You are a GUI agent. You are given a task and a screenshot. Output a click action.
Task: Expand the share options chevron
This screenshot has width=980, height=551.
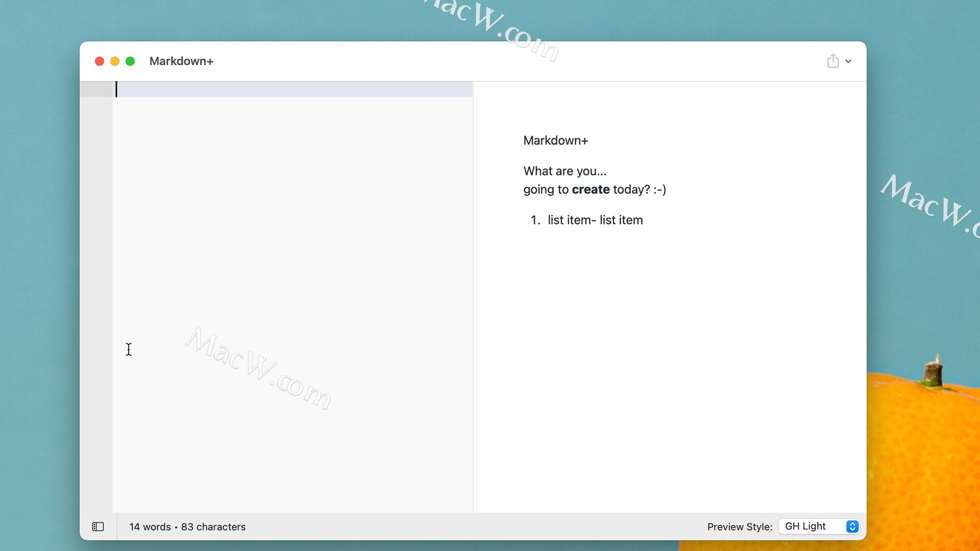tap(848, 61)
